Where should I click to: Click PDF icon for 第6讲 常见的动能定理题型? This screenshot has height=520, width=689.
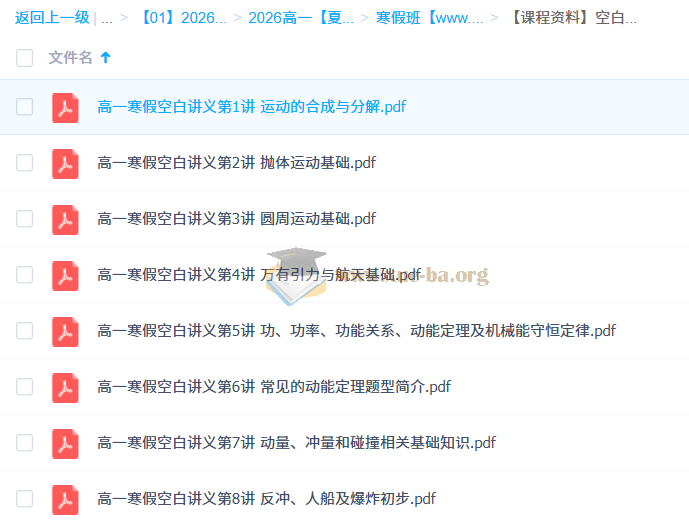tap(65, 387)
